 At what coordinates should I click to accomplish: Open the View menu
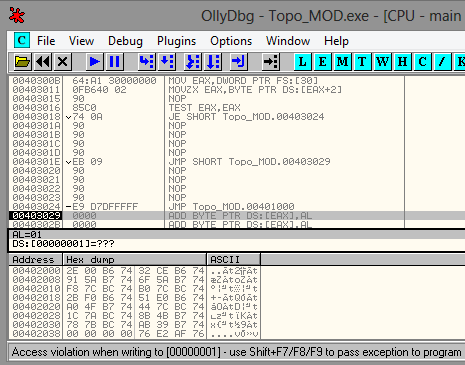click(81, 41)
